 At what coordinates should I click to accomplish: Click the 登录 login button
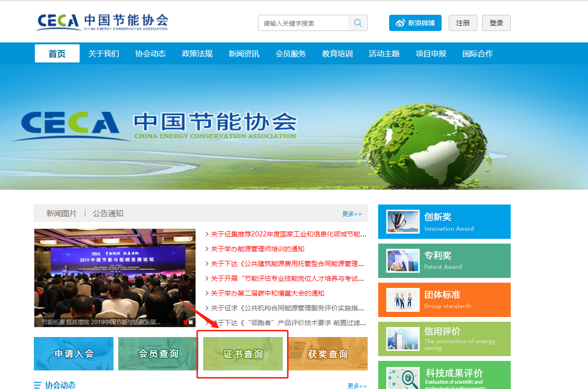tap(496, 23)
